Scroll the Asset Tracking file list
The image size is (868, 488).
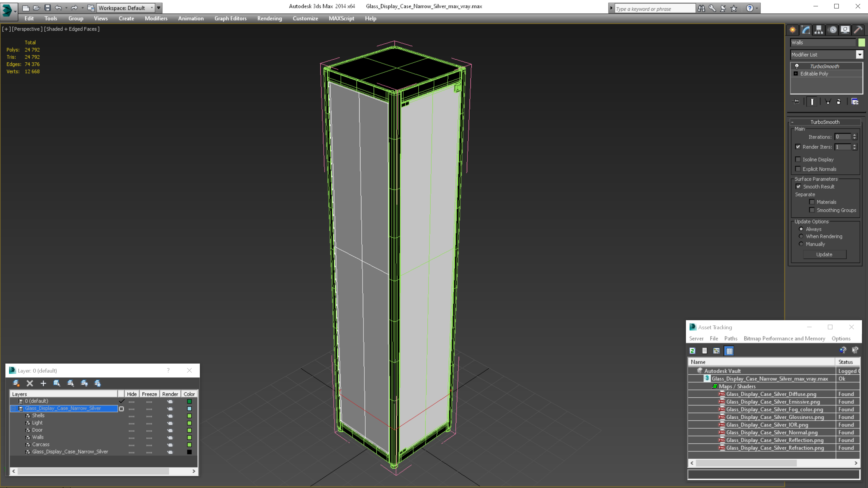click(773, 463)
